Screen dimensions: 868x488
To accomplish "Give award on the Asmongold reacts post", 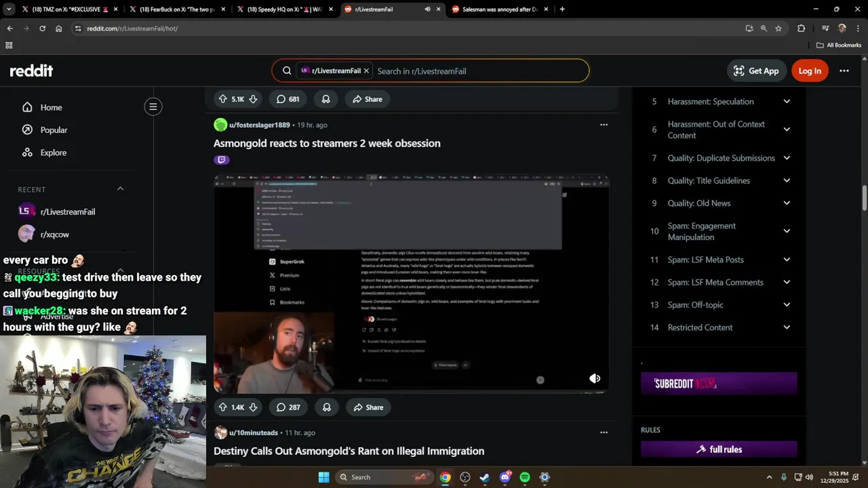I will (x=326, y=407).
